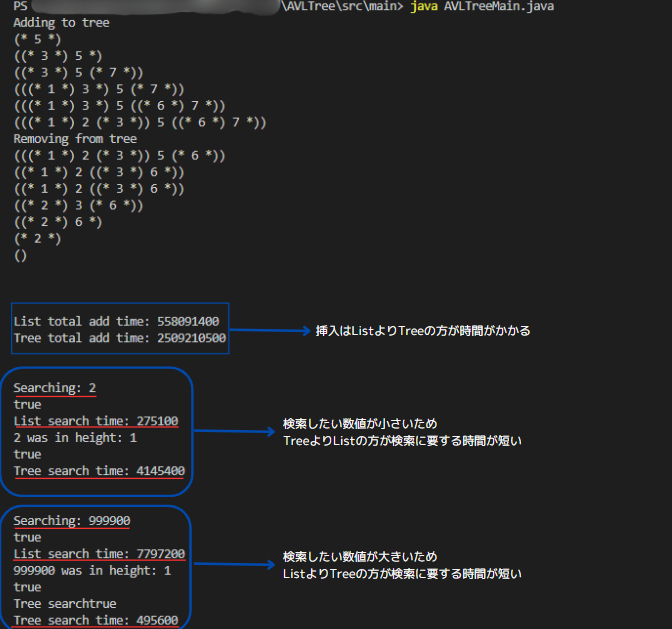Click the line 'Tree searchtrue'
672x629 pixels.
click(65, 604)
